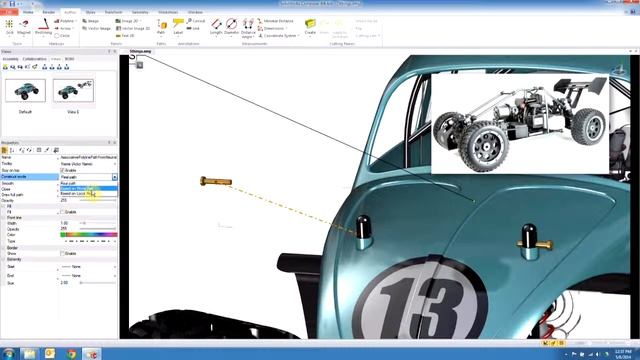640x360 pixels.
Task: Pick the Length measurement tool
Action: click(216, 27)
